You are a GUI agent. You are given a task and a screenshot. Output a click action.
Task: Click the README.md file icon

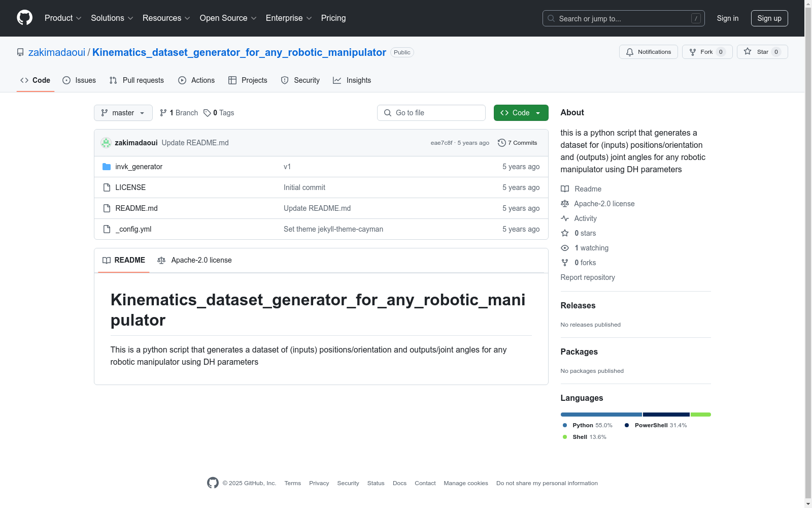pyautogui.click(x=107, y=208)
